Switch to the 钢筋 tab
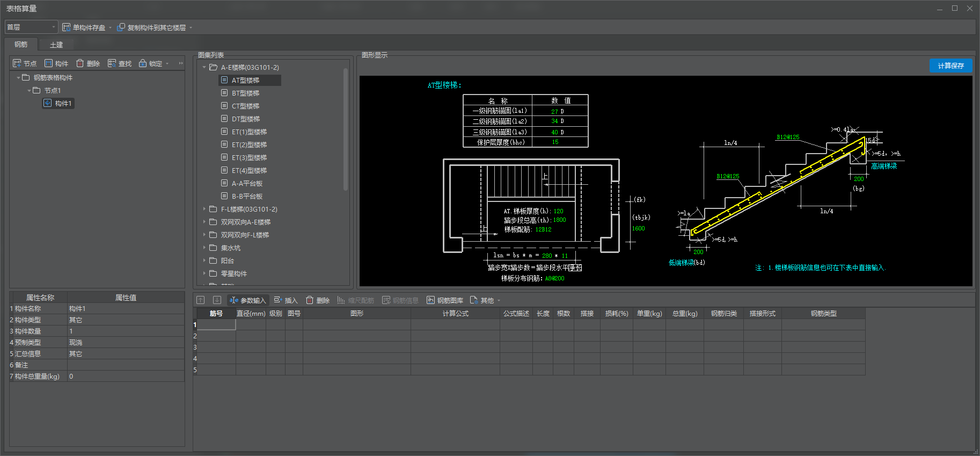This screenshot has height=456, width=980. click(21, 45)
